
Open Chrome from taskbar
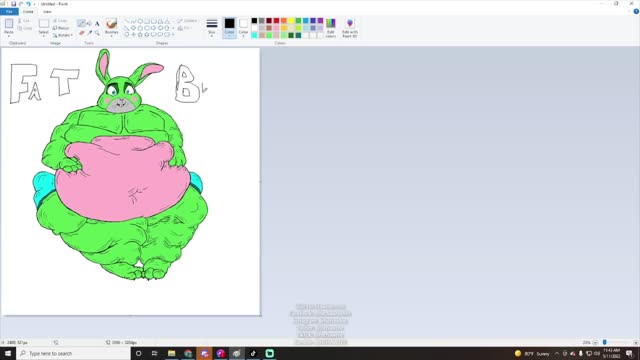(188, 353)
